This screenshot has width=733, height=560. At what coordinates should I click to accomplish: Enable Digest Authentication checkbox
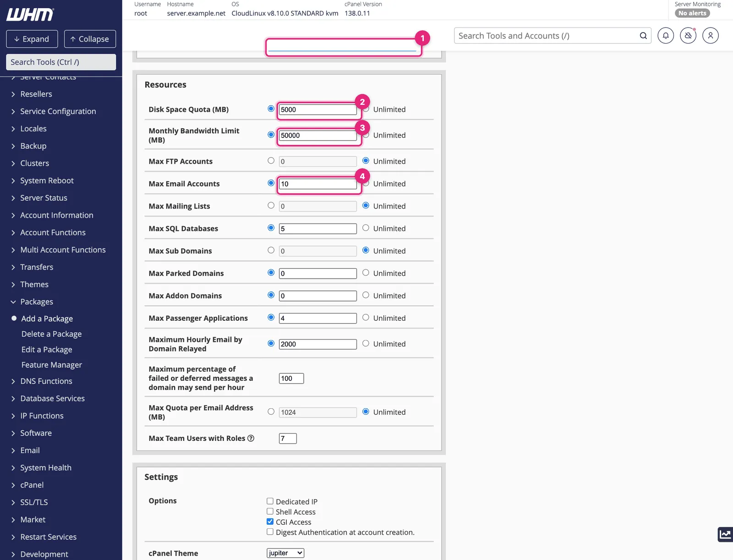[x=270, y=532]
